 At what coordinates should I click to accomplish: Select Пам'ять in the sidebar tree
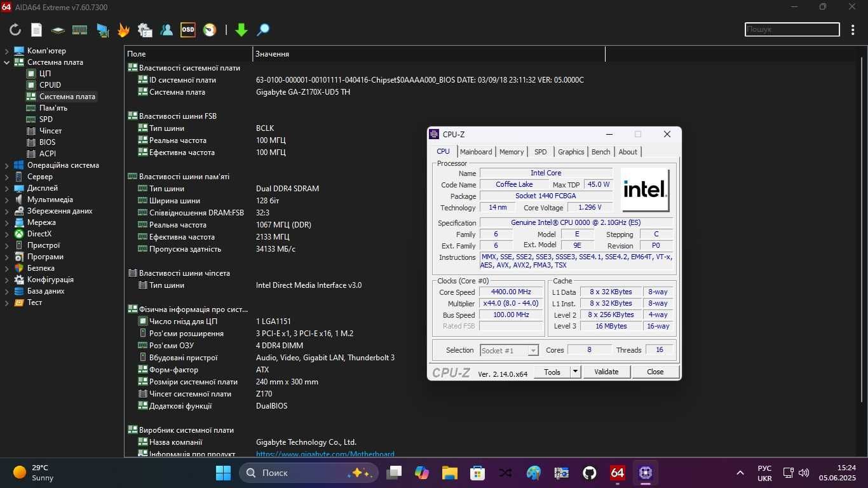[53, 108]
